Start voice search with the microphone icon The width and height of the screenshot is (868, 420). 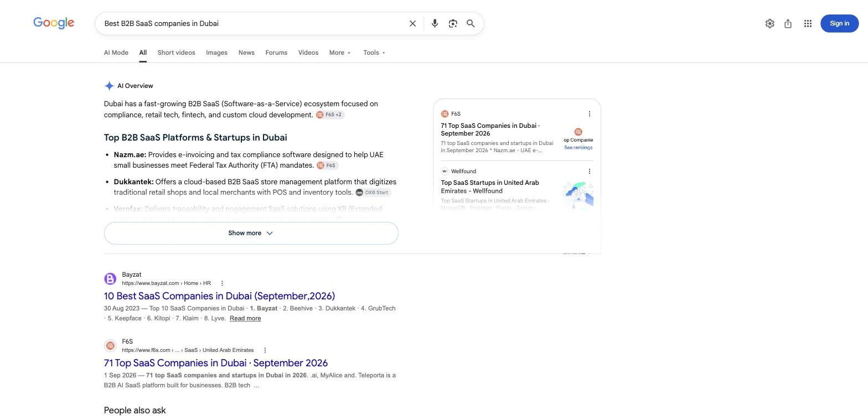coord(435,23)
